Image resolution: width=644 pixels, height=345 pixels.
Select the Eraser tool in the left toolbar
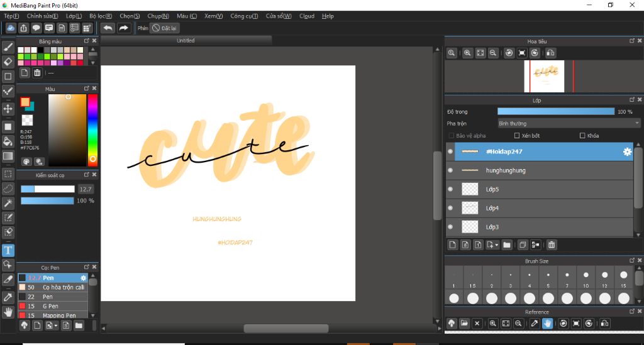tap(8, 62)
